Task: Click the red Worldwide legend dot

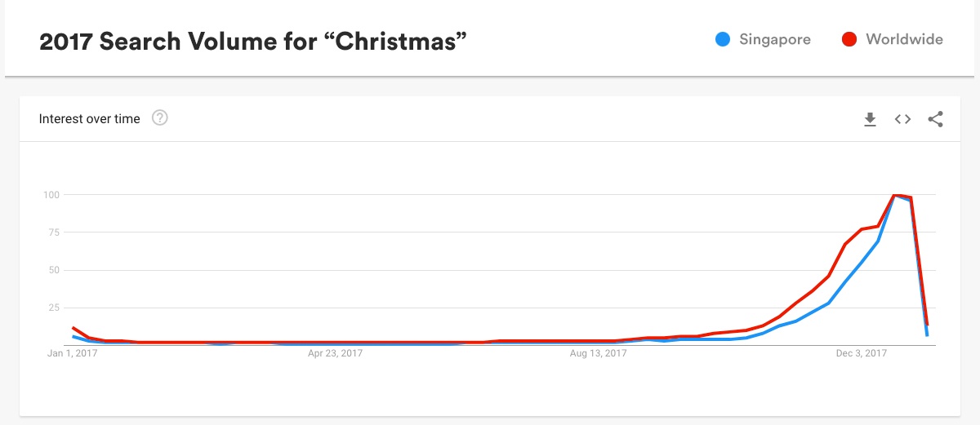Action: (x=849, y=39)
